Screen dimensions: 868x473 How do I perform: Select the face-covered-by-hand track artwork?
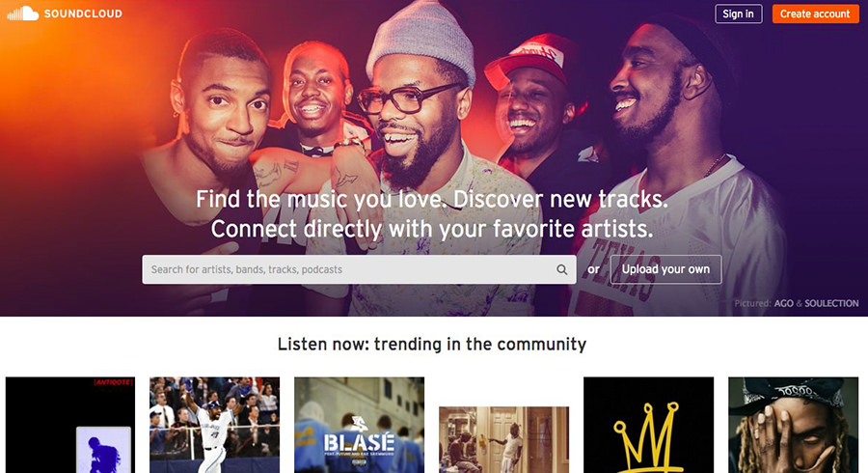point(794,425)
